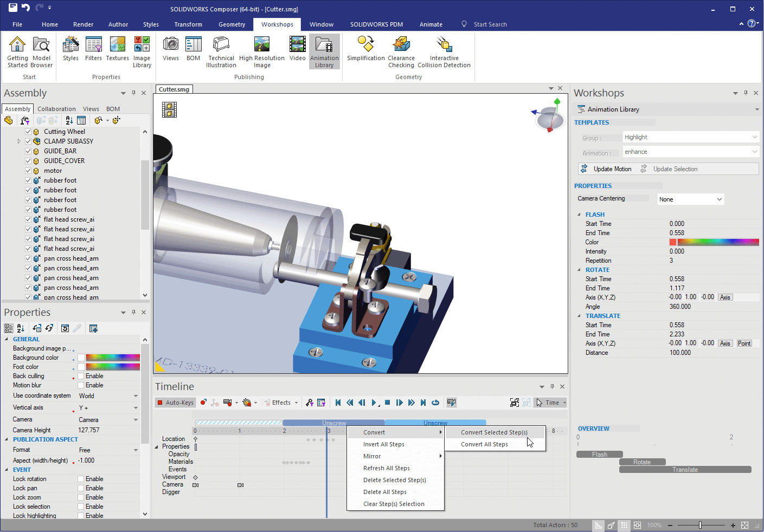Open the Getting Started ribbon icon

[x=17, y=52]
